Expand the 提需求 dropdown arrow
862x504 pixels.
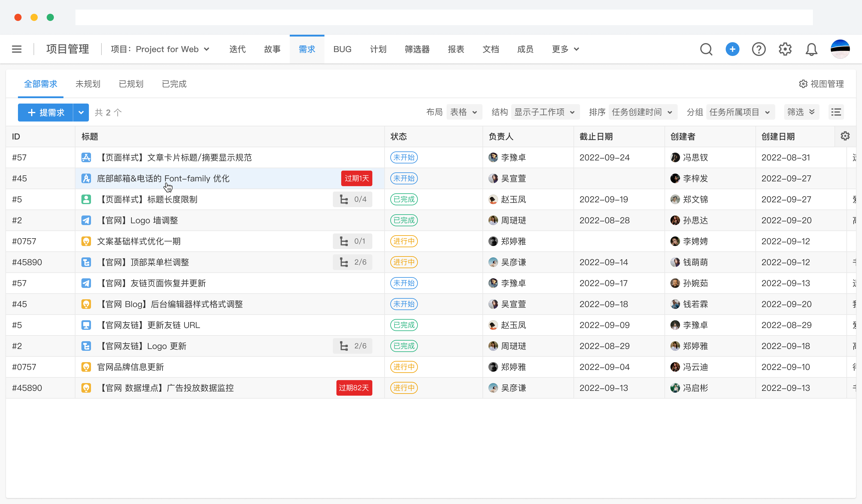81,112
